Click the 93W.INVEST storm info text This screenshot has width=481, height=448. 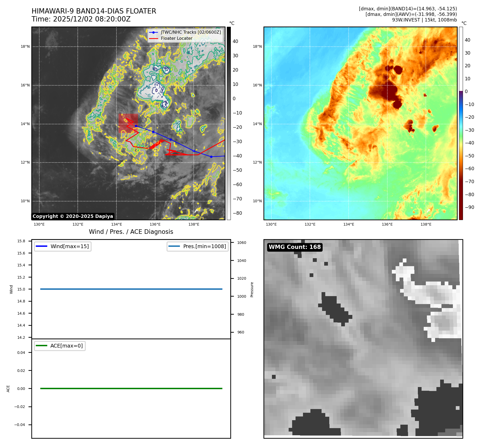point(424,20)
